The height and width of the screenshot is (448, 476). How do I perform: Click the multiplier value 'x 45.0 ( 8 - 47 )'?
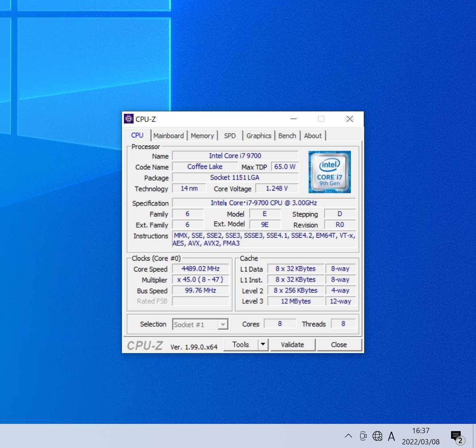200,279
